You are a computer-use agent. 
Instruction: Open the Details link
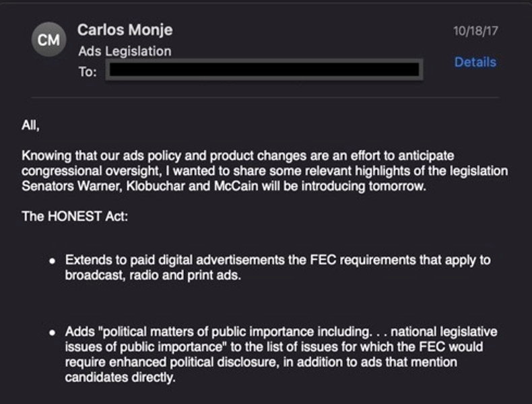(475, 62)
